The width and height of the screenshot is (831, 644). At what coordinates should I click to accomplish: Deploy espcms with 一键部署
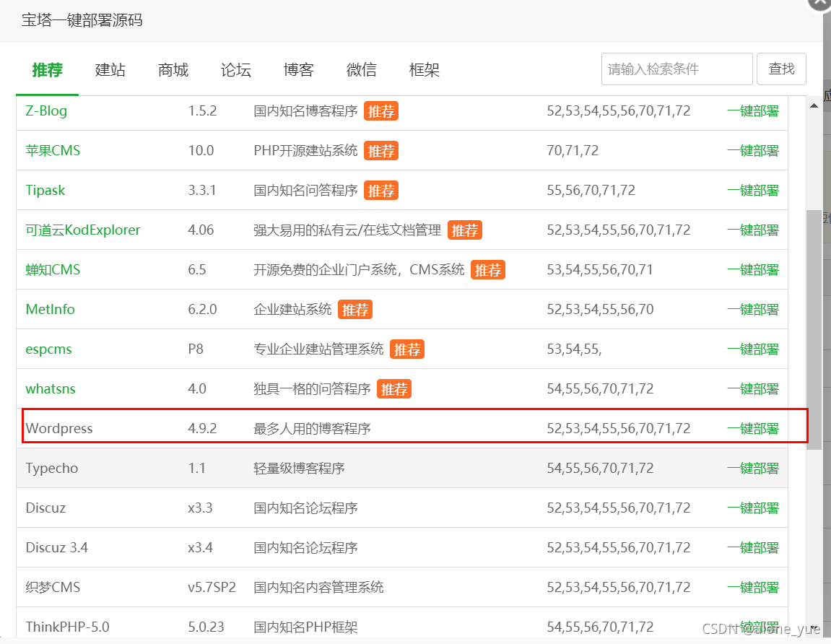pyautogui.click(x=753, y=349)
